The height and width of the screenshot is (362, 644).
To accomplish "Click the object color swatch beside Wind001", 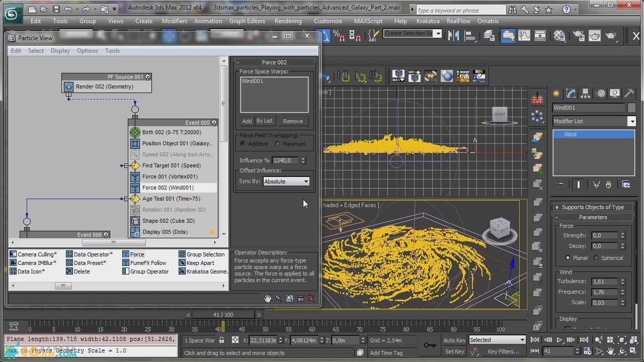I will tap(632, 108).
